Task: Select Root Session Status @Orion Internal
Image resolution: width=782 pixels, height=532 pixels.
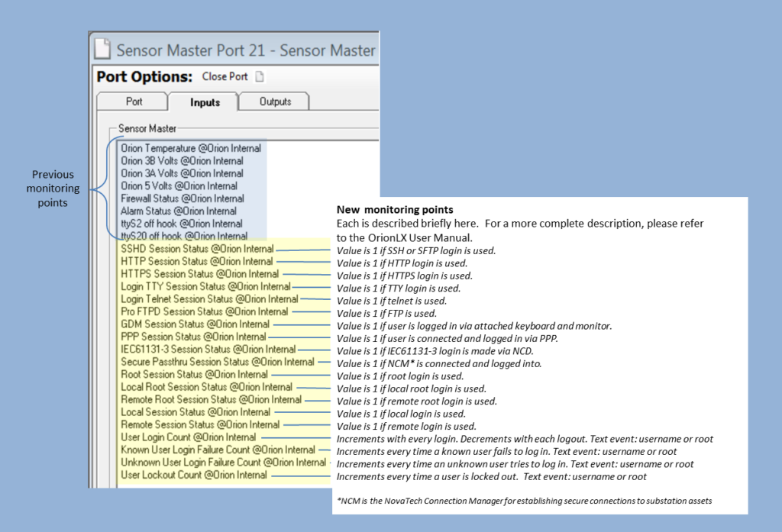Action: click(194, 375)
